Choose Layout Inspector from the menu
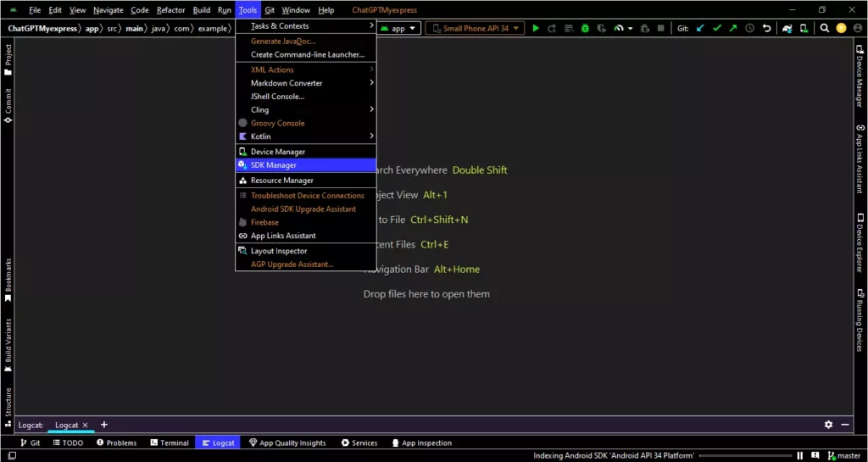Image resolution: width=868 pixels, height=462 pixels. tap(305, 251)
